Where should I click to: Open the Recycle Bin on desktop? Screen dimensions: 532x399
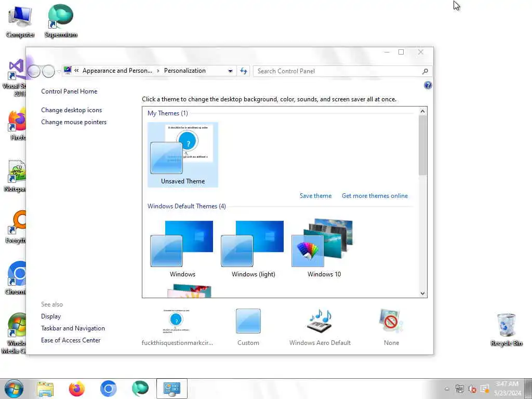click(506, 329)
